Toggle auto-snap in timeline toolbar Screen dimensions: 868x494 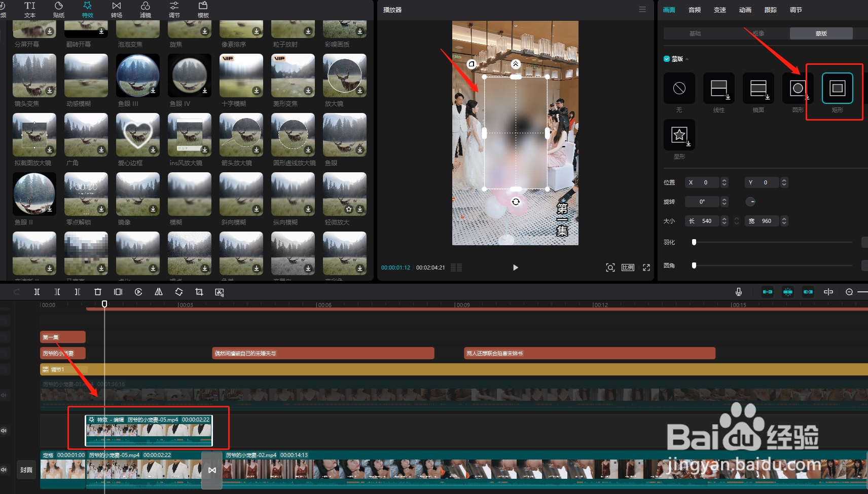coord(788,292)
